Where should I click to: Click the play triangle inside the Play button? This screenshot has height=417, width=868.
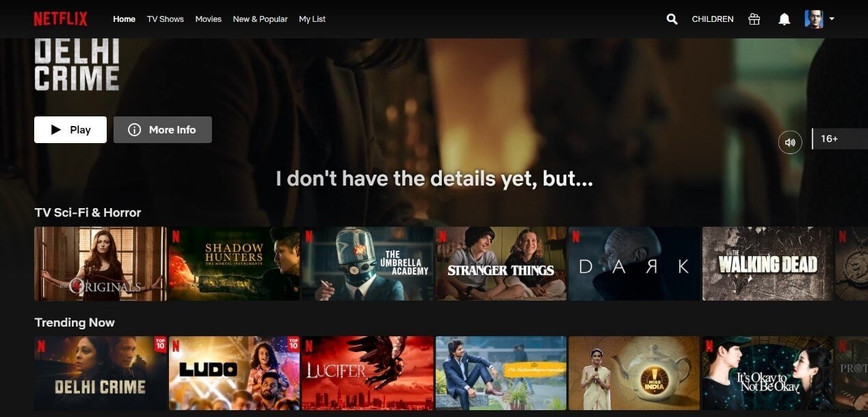point(57,129)
